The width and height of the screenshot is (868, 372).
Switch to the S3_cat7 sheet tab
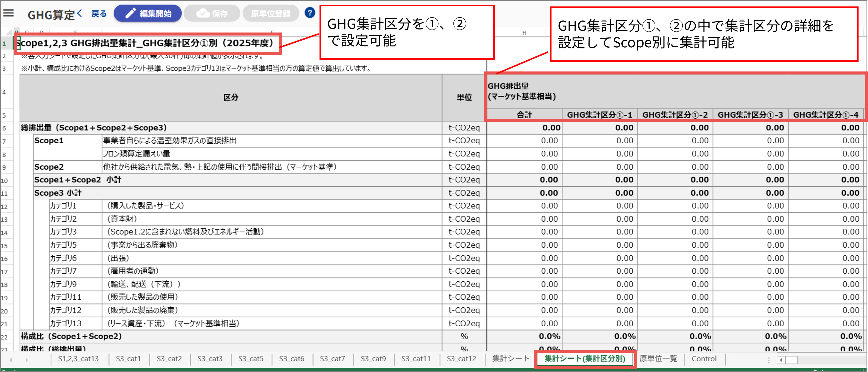coord(332,359)
